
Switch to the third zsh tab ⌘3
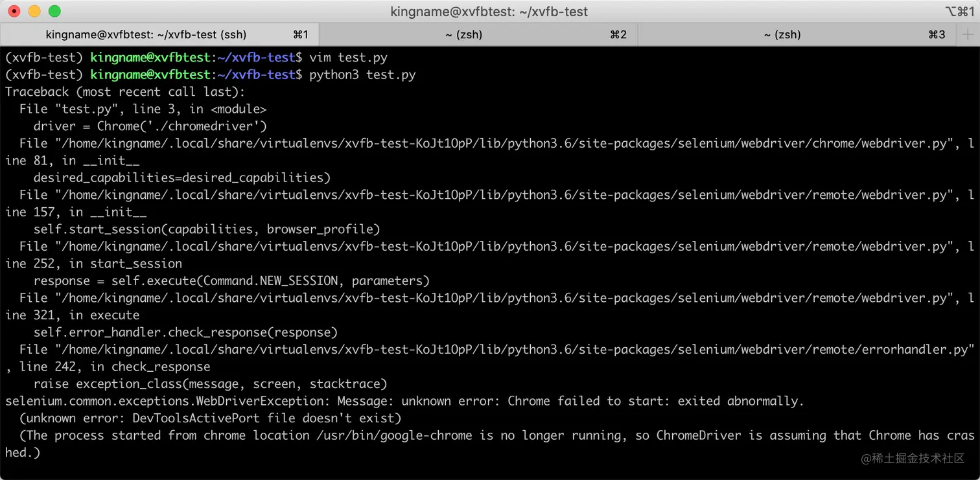point(797,34)
